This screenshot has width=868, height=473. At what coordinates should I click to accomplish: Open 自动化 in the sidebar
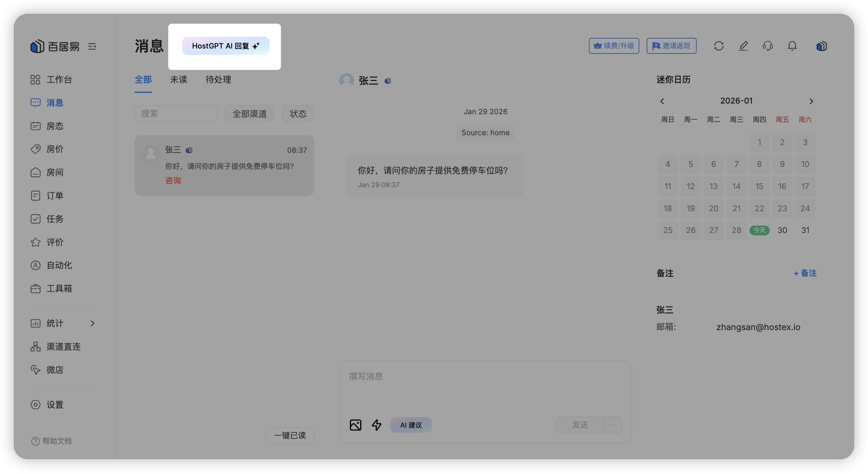(59, 265)
